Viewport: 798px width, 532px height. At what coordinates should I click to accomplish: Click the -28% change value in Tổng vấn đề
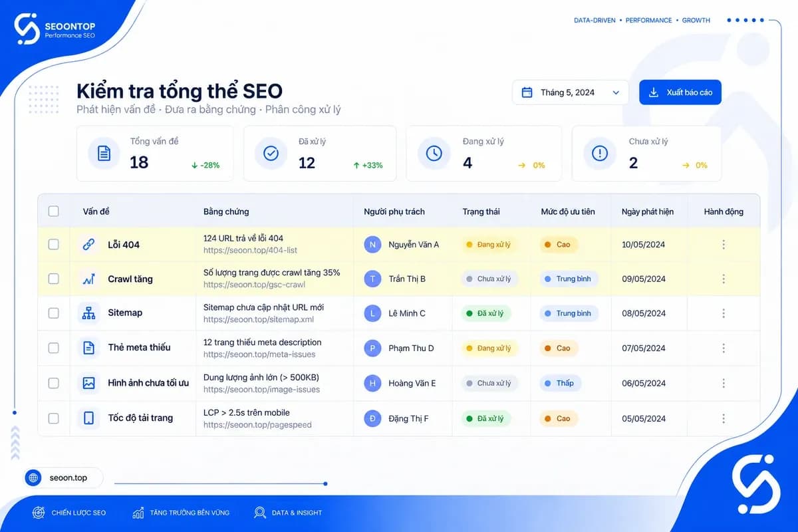[x=204, y=165]
